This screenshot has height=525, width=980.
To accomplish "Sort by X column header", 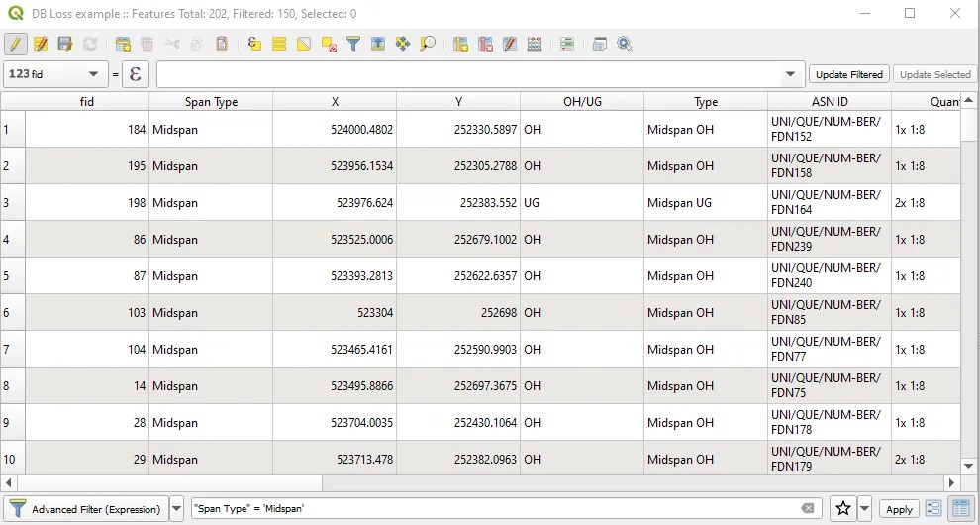I will (335, 101).
